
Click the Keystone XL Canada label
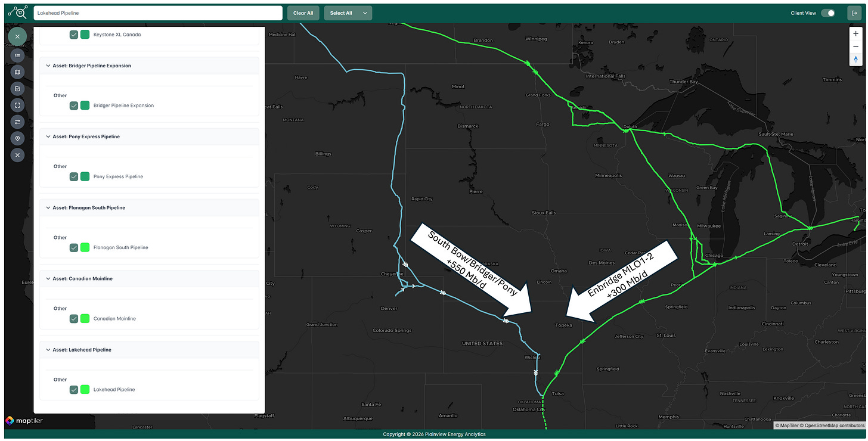coord(117,35)
